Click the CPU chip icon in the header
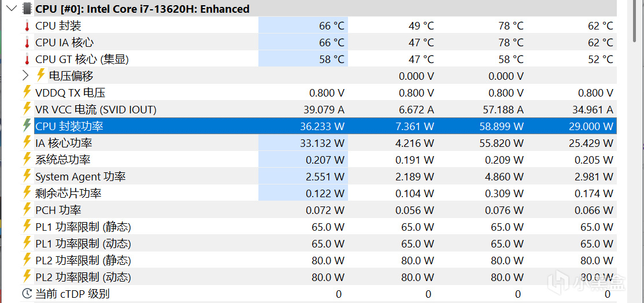 coord(27,8)
